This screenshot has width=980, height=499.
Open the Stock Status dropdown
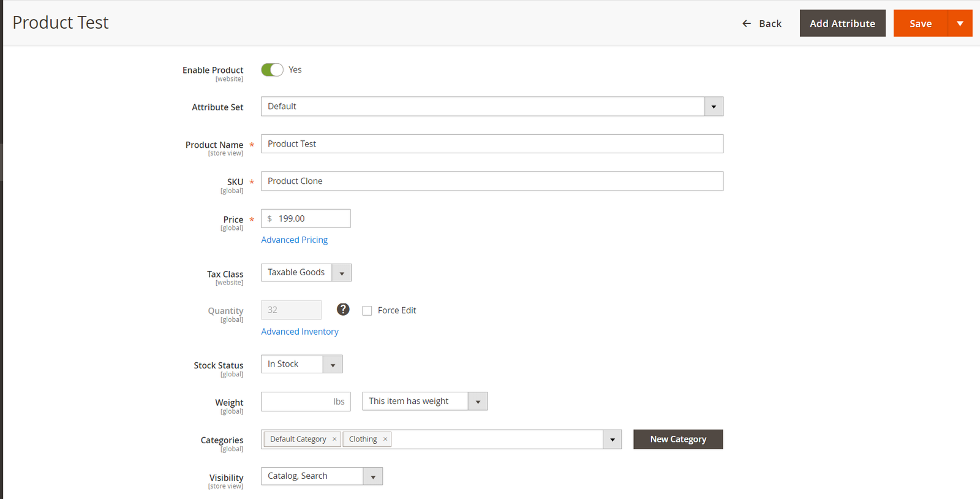(301, 364)
